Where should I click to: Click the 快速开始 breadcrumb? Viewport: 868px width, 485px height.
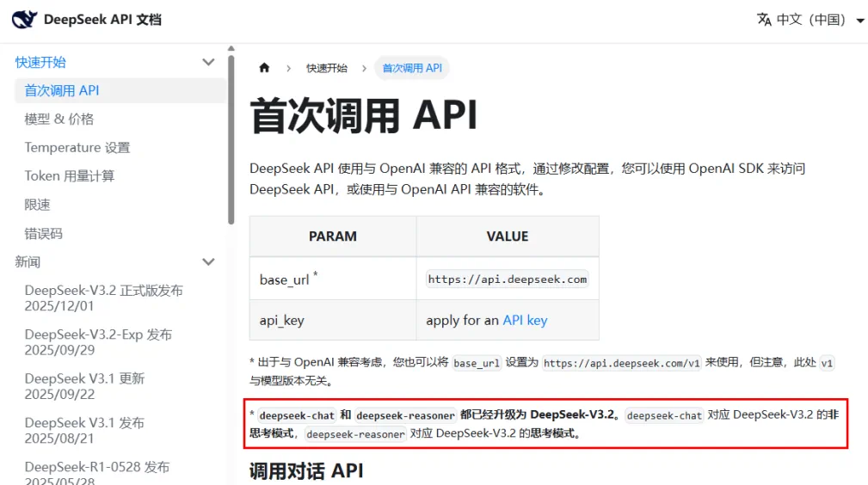point(327,68)
